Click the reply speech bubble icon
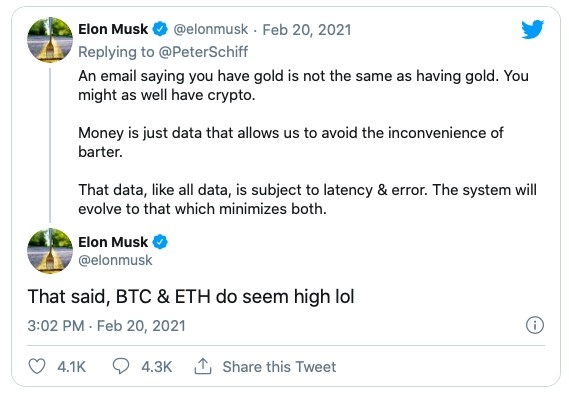Image resolution: width=569 pixels, height=393 pixels. [121, 366]
